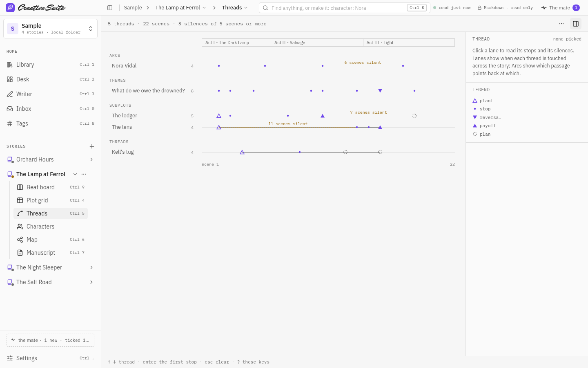
Task: Open Settings at sidebar bottom
Action: coord(50,358)
